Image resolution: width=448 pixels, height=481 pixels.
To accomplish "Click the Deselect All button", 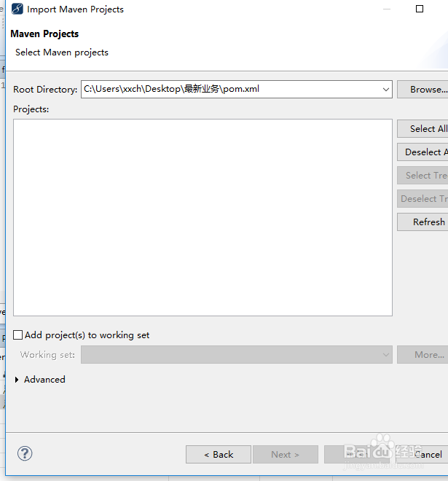I will coord(423,152).
